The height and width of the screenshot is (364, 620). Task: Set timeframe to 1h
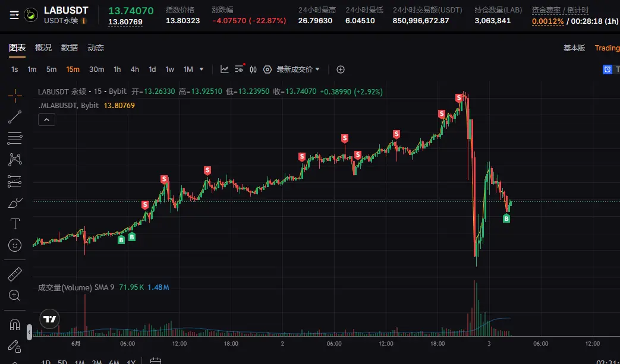point(118,69)
